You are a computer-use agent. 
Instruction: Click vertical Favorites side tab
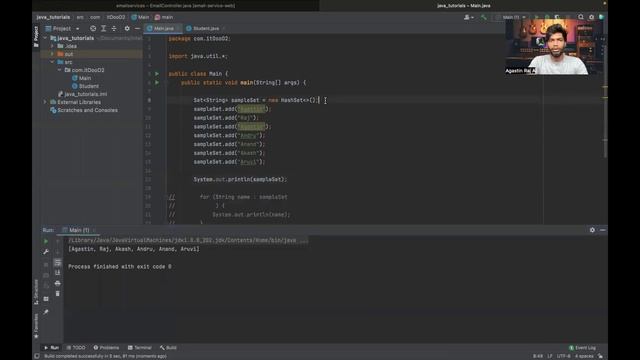tap(36, 326)
